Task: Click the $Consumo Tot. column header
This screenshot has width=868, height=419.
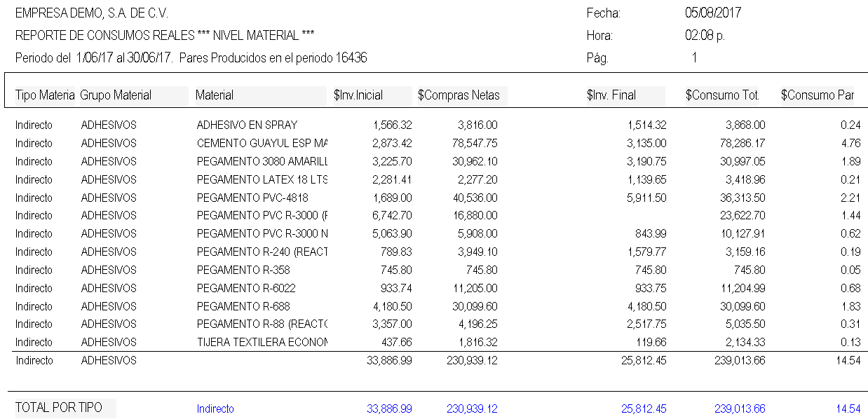Action: click(x=722, y=95)
